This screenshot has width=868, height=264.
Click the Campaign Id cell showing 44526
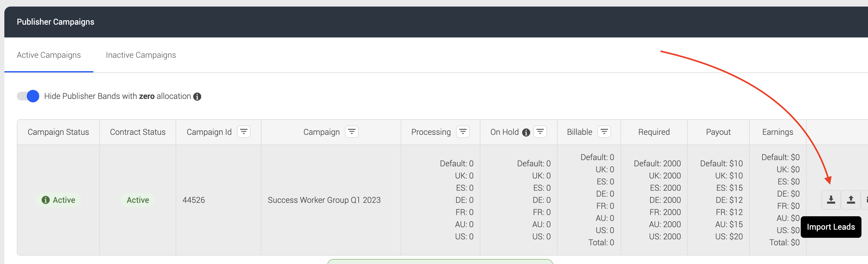coord(194,199)
